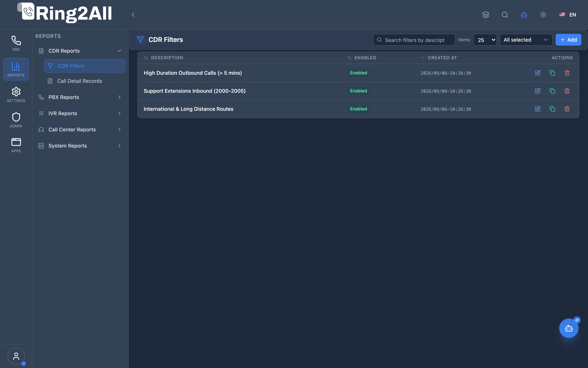Image resolution: width=588 pixels, height=368 pixels.
Task: Select the Reports bar-chart section
Action: coord(16,69)
